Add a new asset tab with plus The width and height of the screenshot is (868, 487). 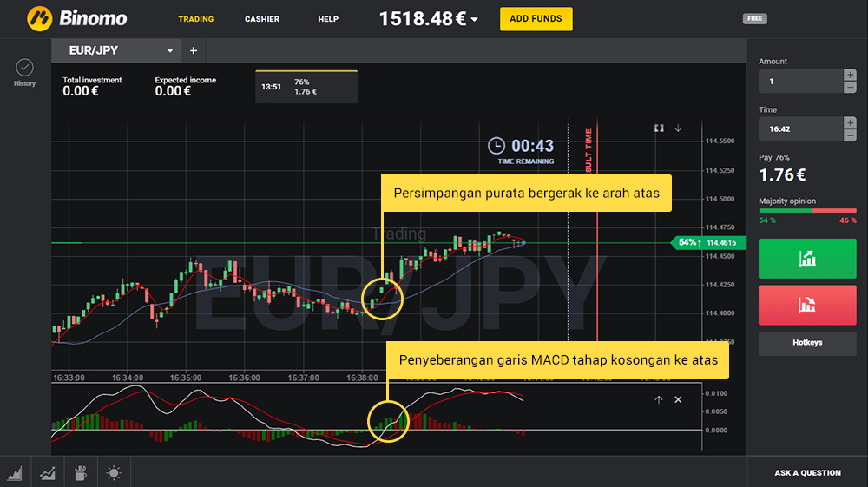(194, 50)
